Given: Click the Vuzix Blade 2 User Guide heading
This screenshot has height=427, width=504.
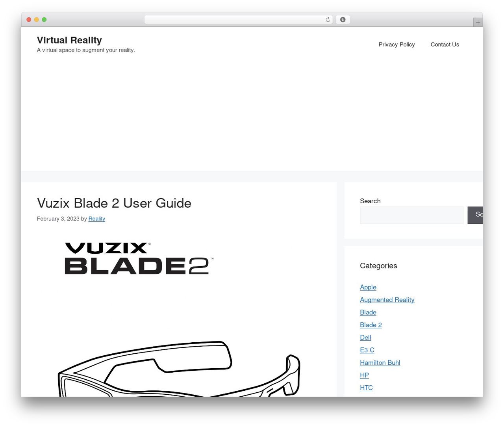Looking at the screenshot, I should pyautogui.click(x=114, y=203).
